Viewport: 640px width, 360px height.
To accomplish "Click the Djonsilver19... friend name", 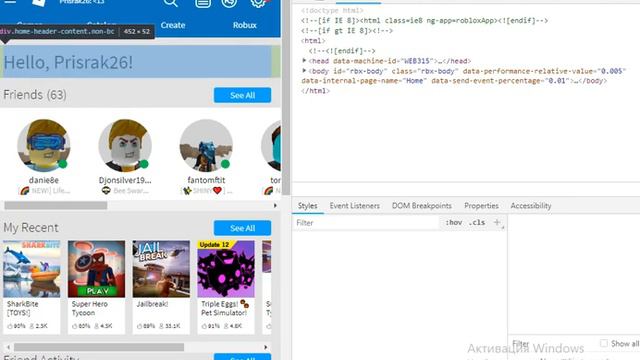I will (x=125, y=180).
